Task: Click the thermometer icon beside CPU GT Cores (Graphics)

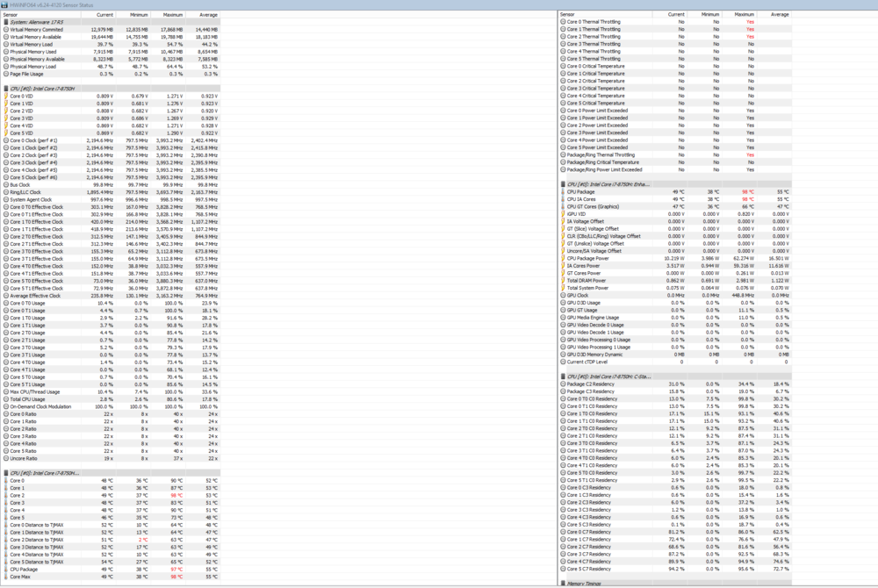Action: coord(562,208)
